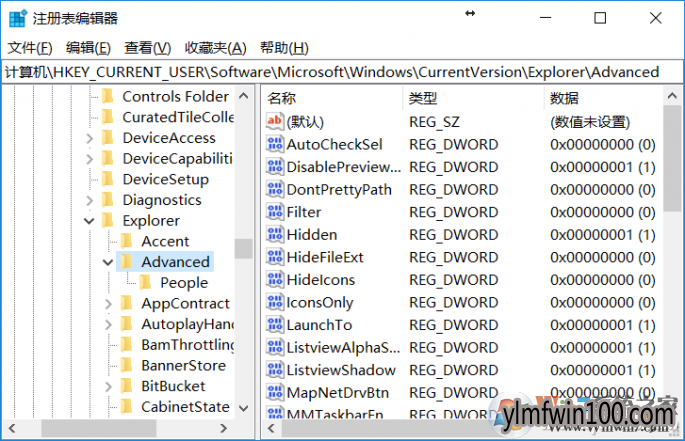Select the ListviewAlphaS... value name
The image size is (685, 441).
pos(343,347)
